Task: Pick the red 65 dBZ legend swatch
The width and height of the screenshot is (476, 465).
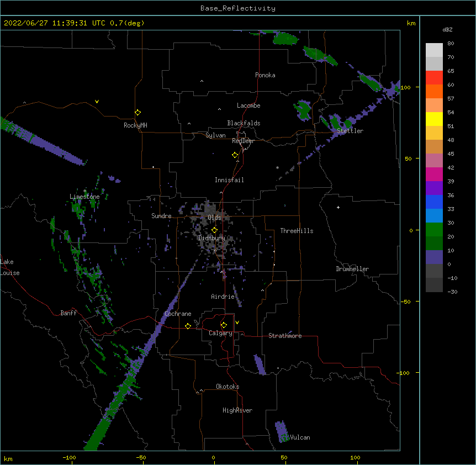Action: click(x=434, y=77)
